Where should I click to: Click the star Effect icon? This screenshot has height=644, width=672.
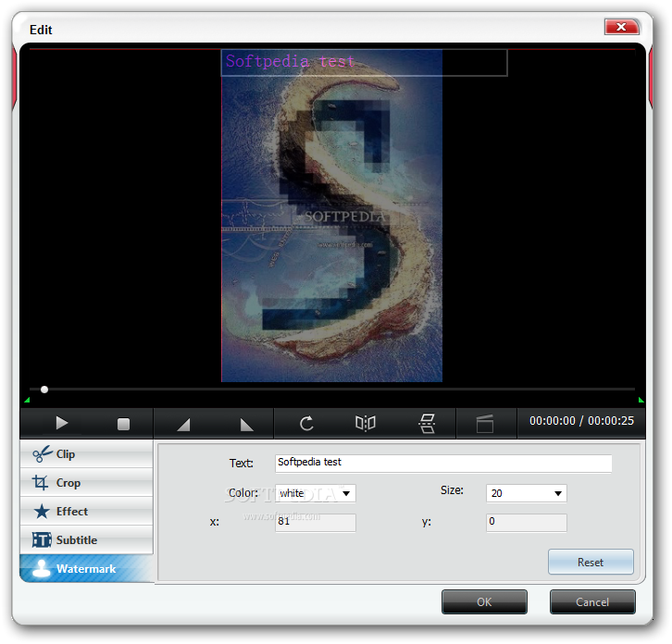point(42,511)
